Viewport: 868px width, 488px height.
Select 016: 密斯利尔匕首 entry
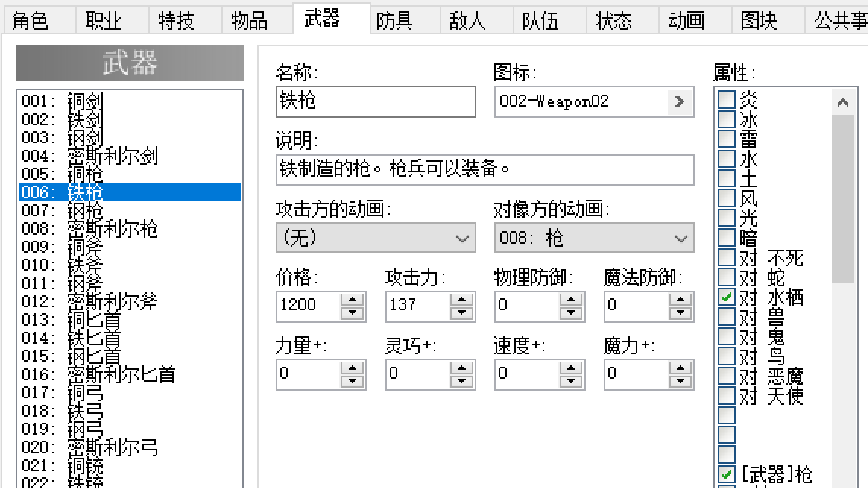tap(130, 375)
